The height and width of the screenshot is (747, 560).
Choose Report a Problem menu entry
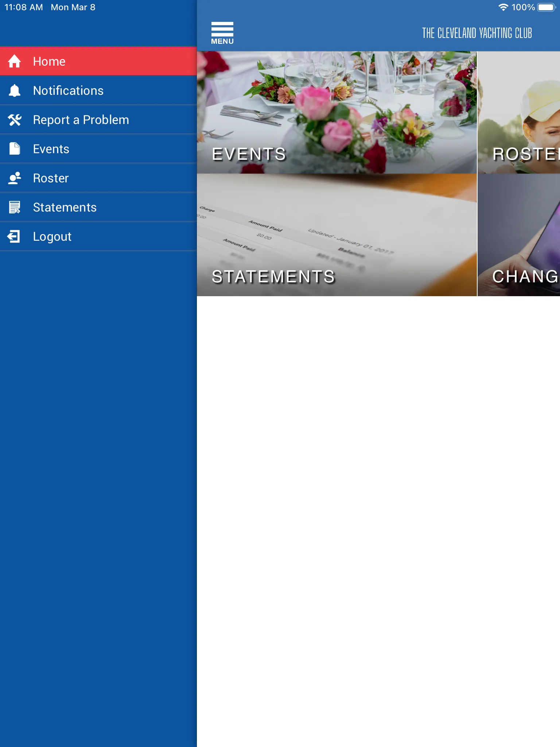pyautogui.click(x=98, y=120)
